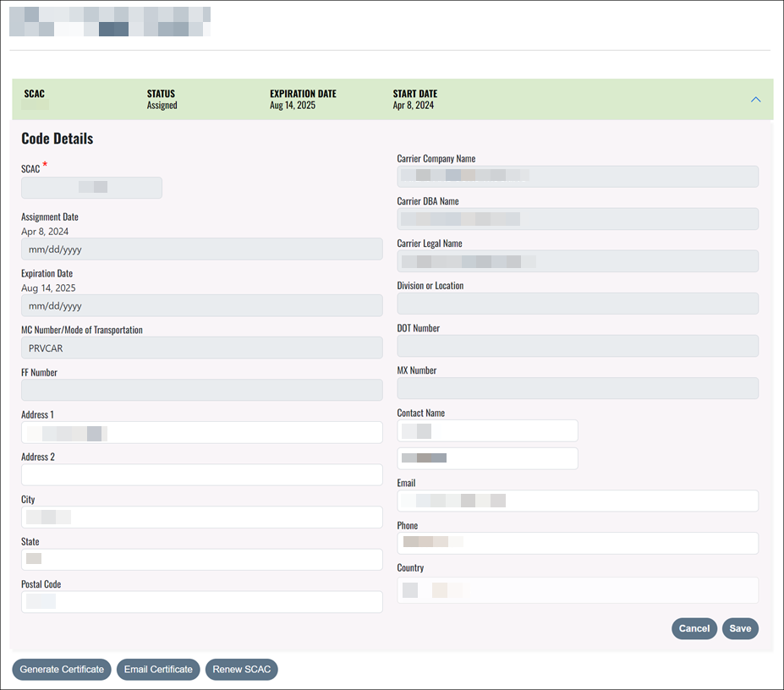
Task: Select the MC Number/Mode of Transportation field
Action: [201, 348]
